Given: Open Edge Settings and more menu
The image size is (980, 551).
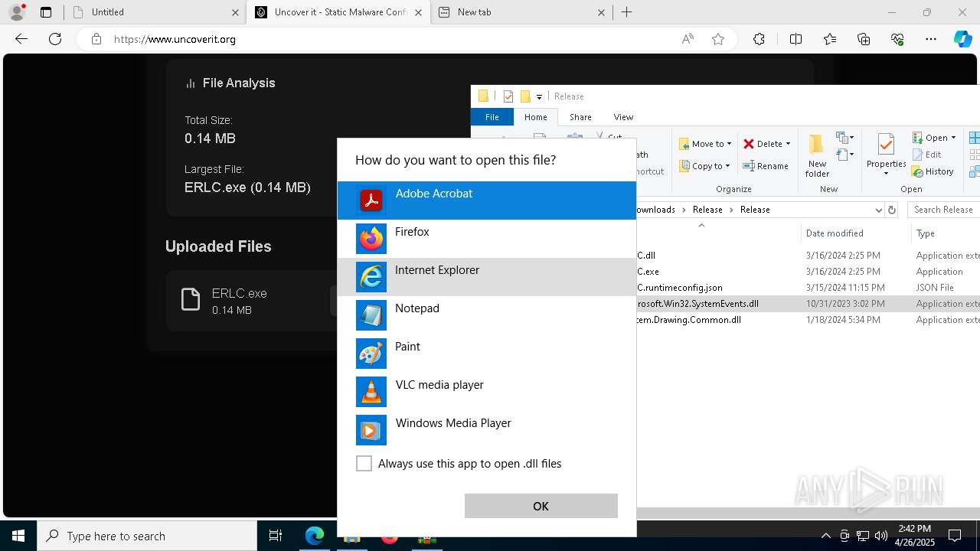Looking at the screenshot, I should click(931, 39).
